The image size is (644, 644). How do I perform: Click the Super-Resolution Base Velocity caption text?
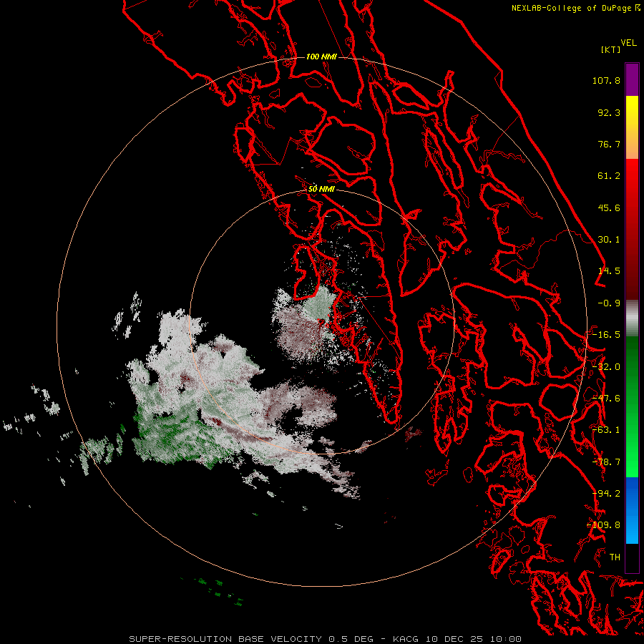click(326, 639)
